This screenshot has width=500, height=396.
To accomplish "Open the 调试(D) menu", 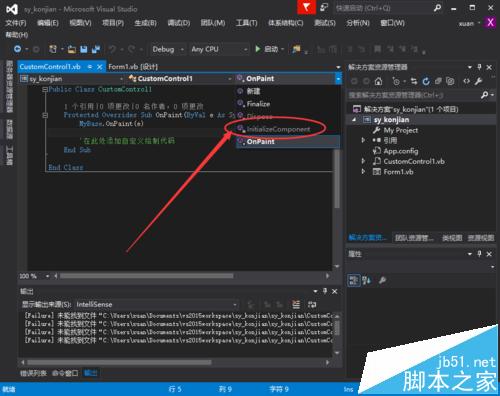I will pyautogui.click(x=179, y=23).
